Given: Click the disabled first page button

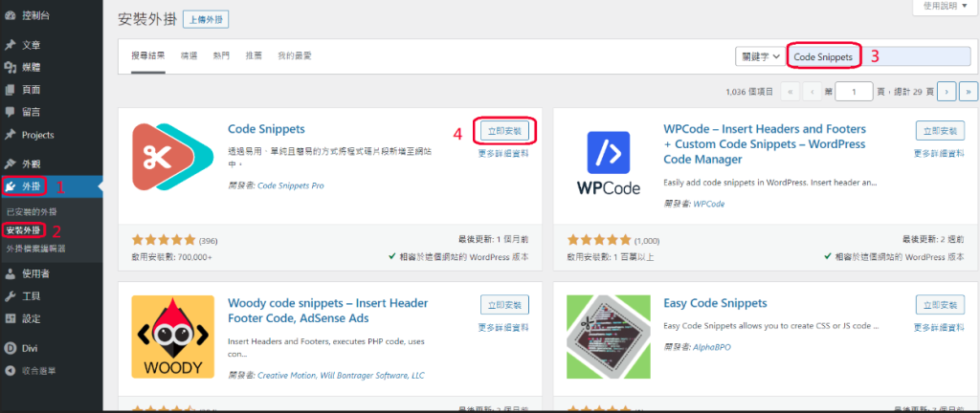Looking at the screenshot, I should [790, 92].
